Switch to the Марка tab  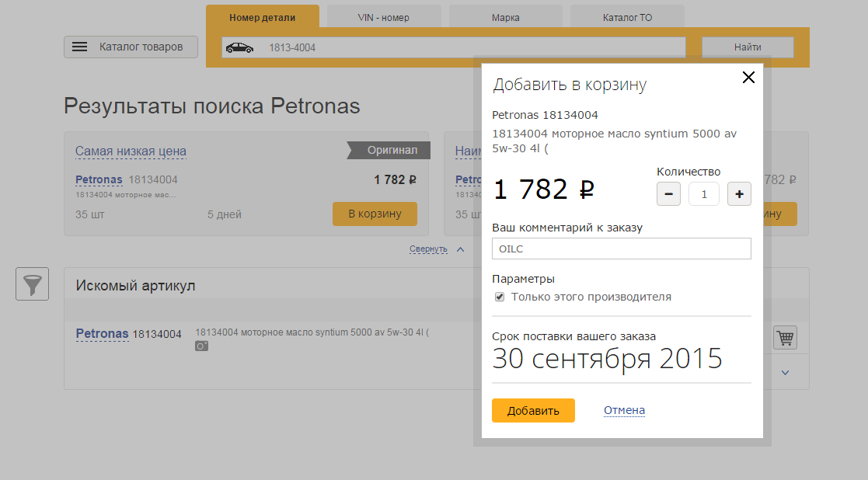point(505,17)
